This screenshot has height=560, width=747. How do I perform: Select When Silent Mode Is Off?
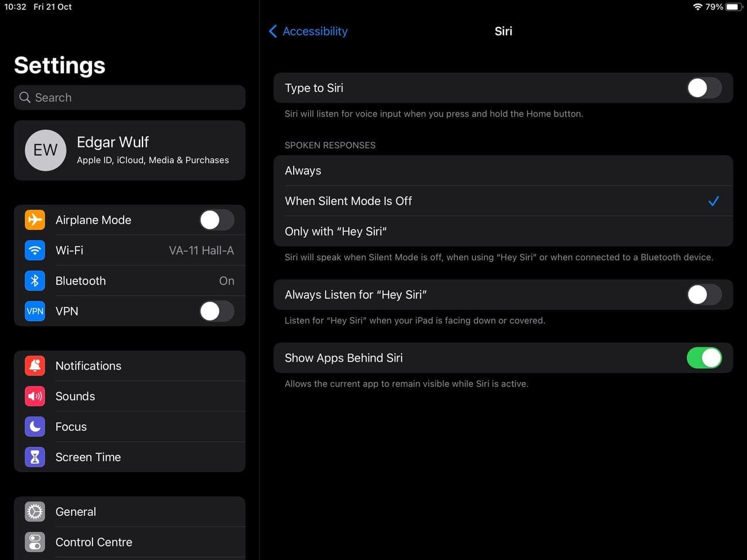pyautogui.click(x=503, y=200)
